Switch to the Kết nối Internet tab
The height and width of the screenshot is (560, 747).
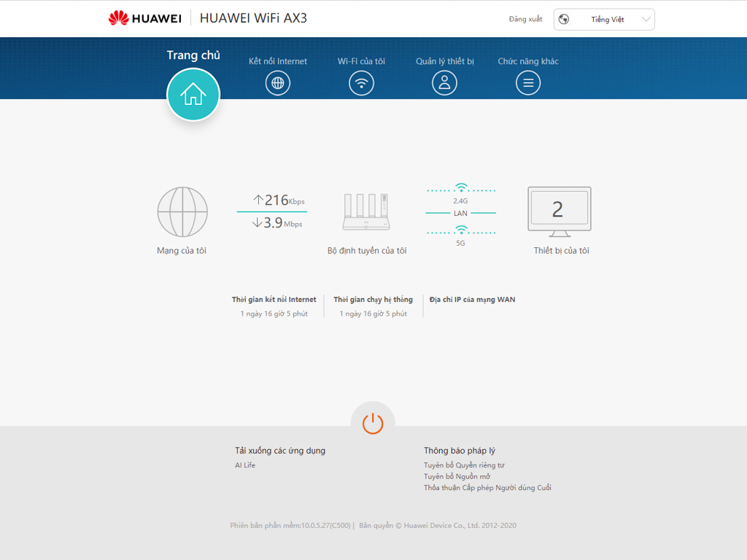[x=278, y=61]
